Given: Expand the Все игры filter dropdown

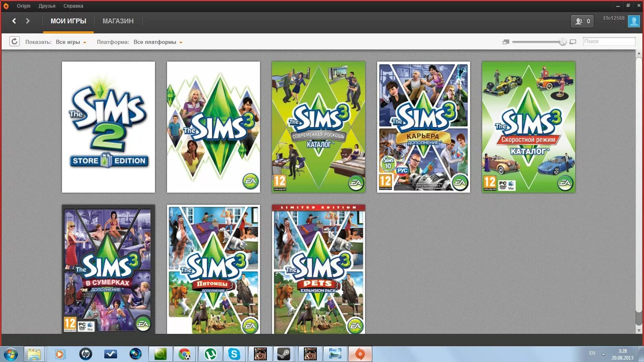Looking at the screenshot, I should pyautogui.click(x=71, y=42).
